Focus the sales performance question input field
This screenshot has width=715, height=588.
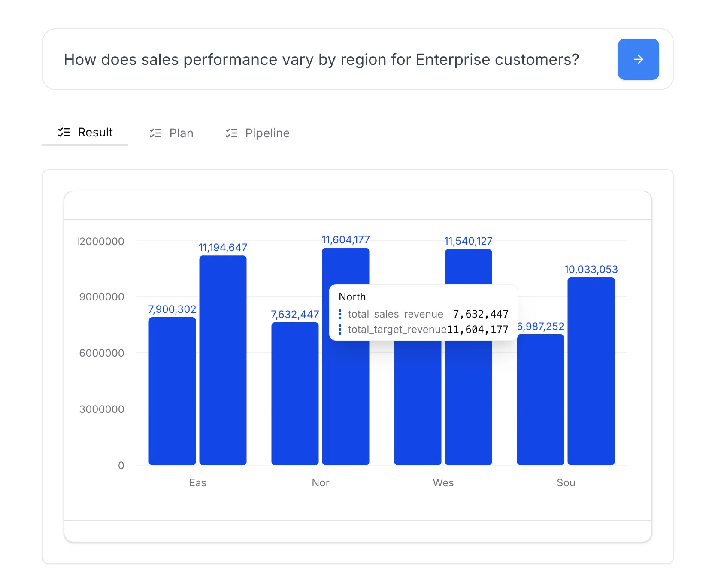321,60
